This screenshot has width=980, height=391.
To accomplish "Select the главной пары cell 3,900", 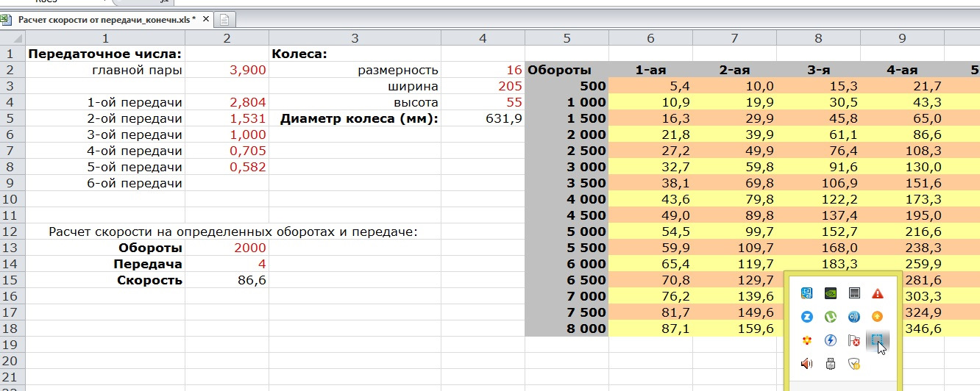I will 227,70.
